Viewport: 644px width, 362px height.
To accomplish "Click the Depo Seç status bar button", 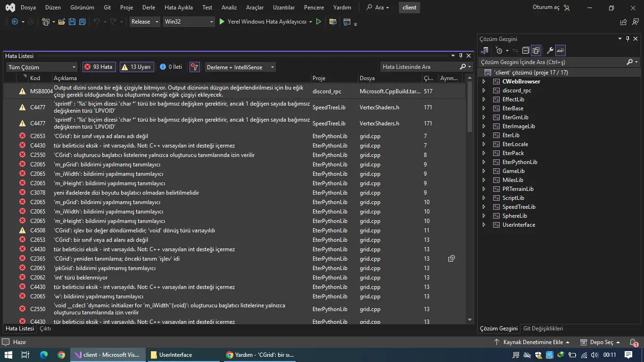I will pyautogui.click(x=601, y=342).
